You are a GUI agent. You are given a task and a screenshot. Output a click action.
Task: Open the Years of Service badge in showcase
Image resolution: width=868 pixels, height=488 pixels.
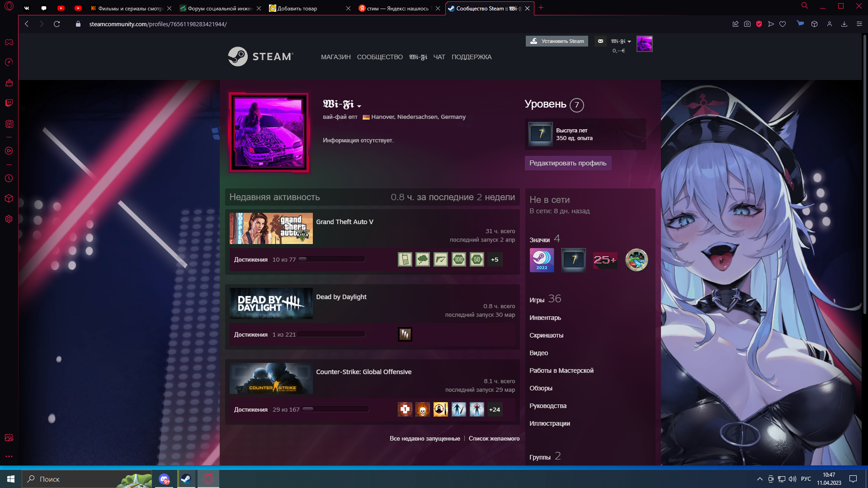click(x=573, y=260)
